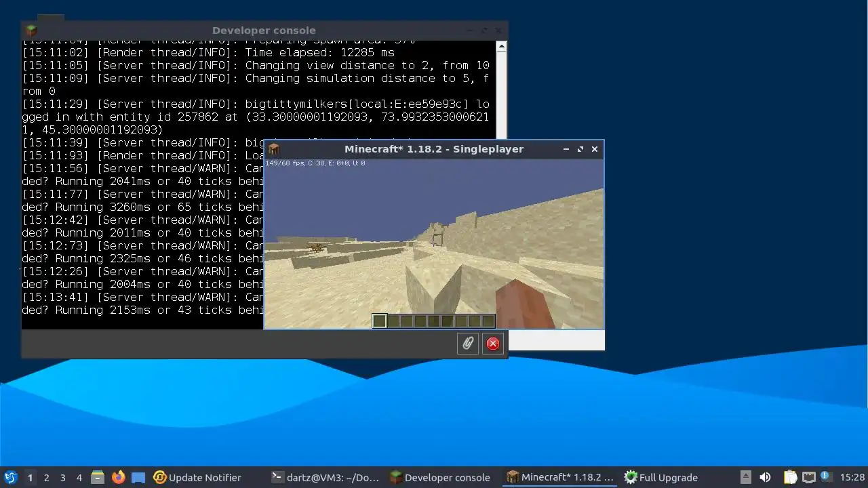The image size is (868, 488).
Task: Switch to workspace 4 in pager
Action: (x=79, y=477)
